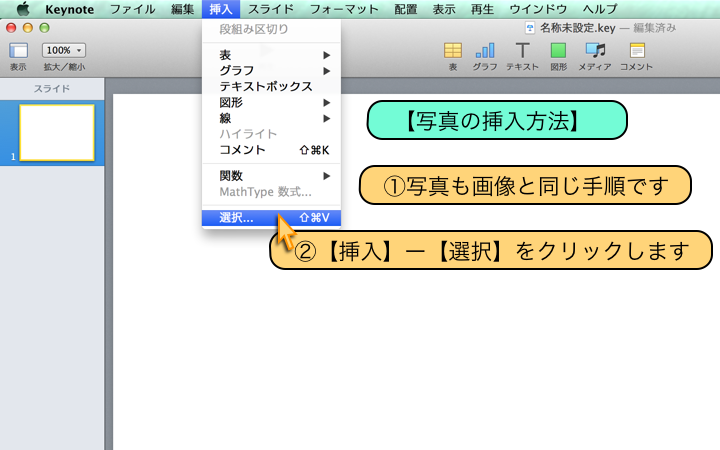Open the 配置 menu
The width and height of the screenshot is (720, 450).
(x=405, y=9)
